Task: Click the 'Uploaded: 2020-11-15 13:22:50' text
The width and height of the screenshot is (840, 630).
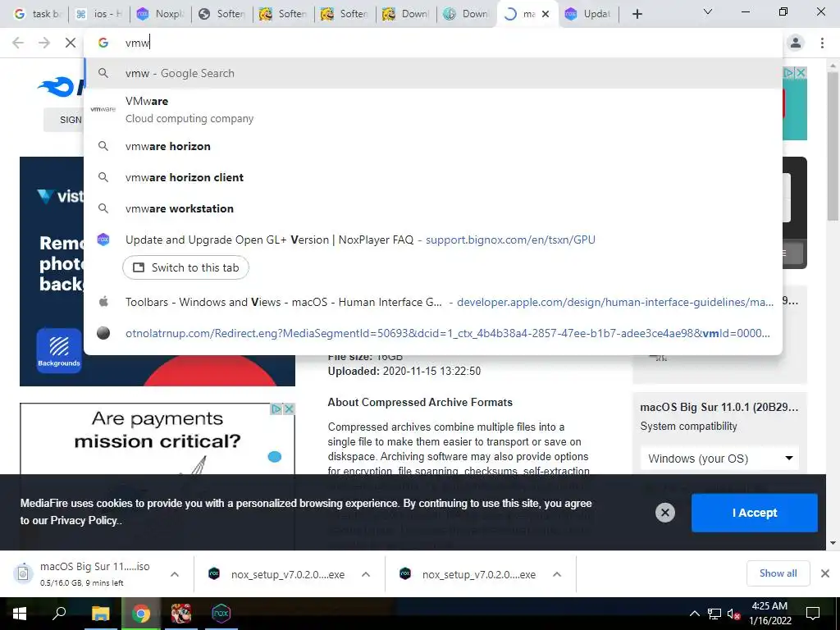Action: 404,372
